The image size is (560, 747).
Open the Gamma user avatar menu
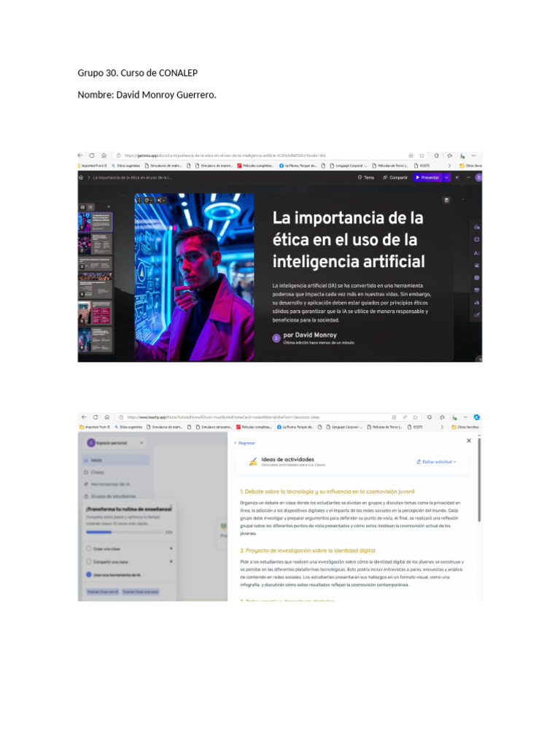click(478, 177)
